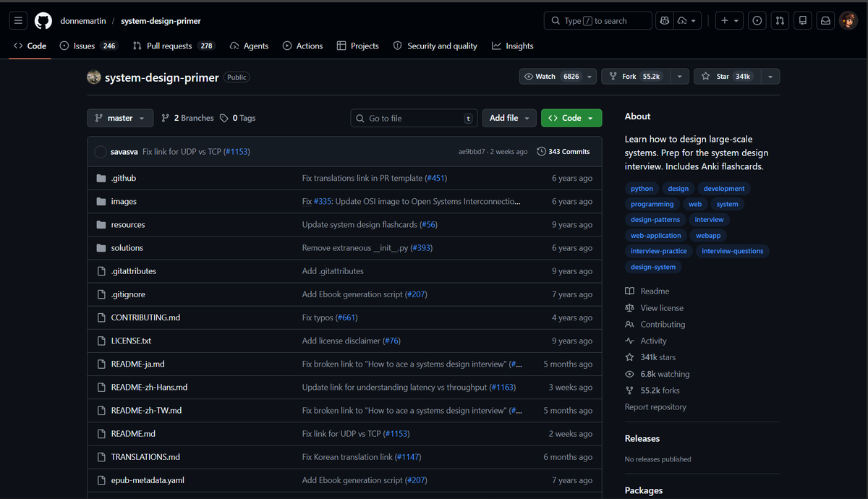Click the .github folder icon
The width and height of the screenshot is (868, 499).
tap(101, 178)
